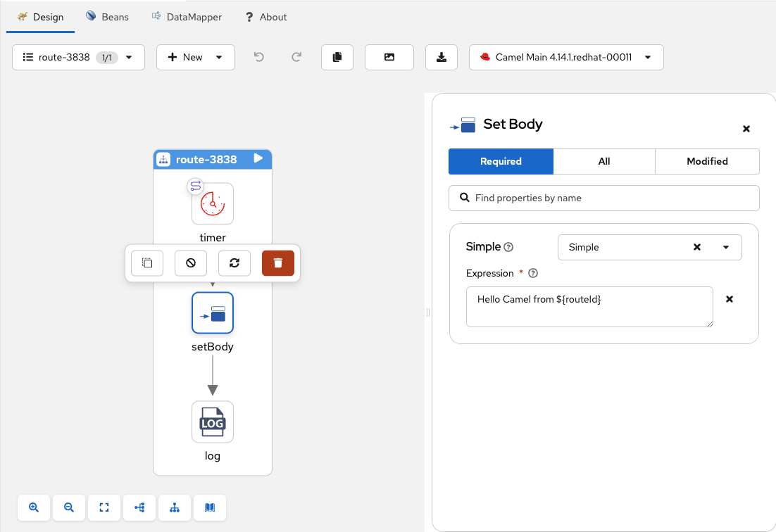Select the route-3838 container title

coord(206,160)
